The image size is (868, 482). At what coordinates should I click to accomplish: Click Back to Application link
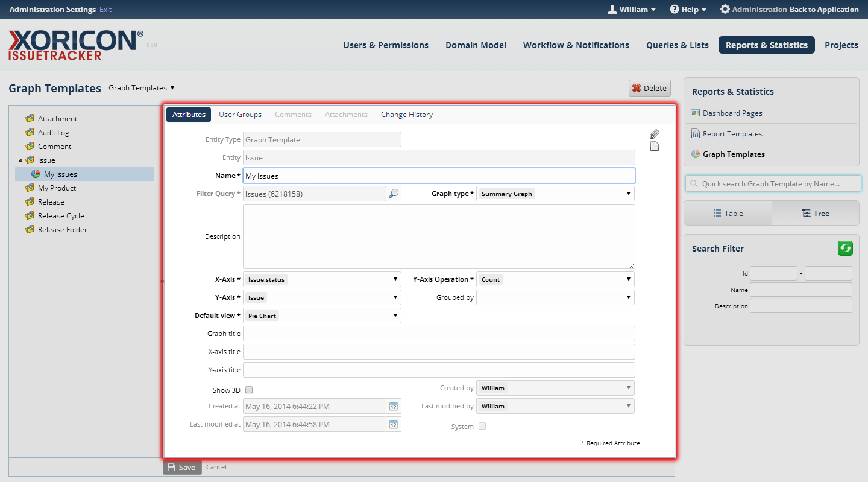coord(824,9)
